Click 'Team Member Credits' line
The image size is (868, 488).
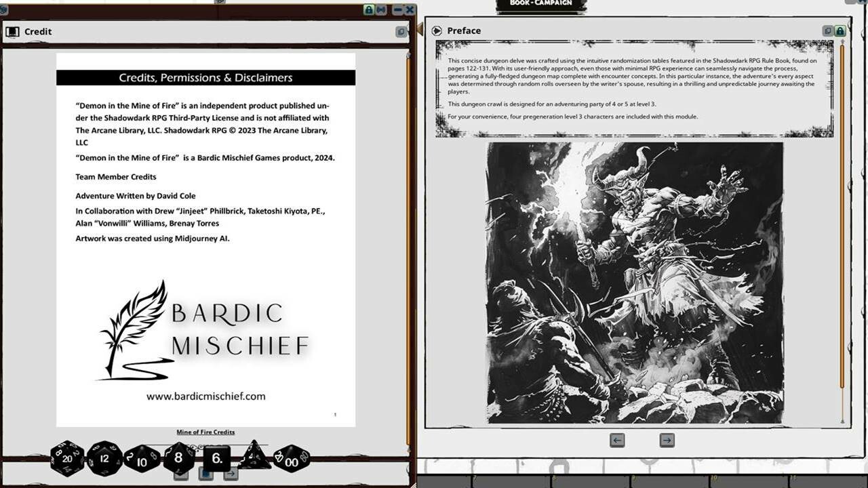coord(116,177)
